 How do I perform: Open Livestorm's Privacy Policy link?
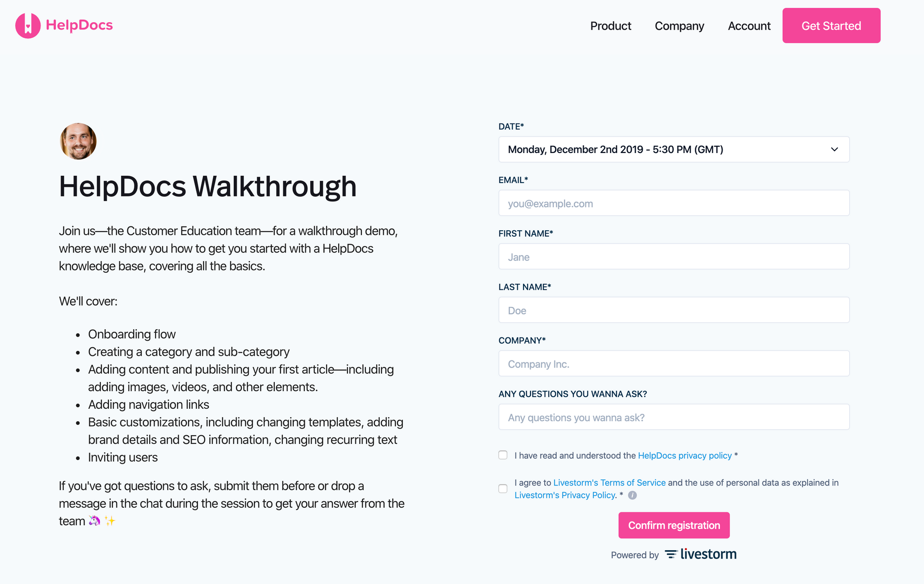[x=565, y=495]
